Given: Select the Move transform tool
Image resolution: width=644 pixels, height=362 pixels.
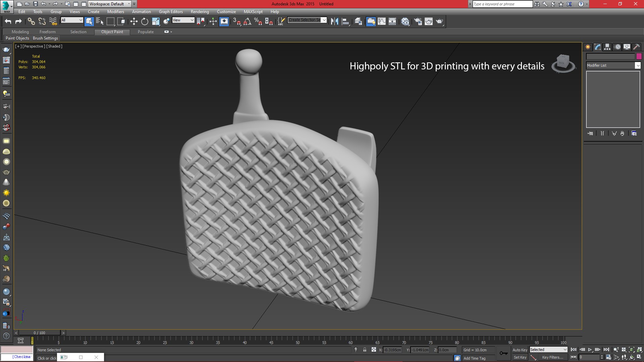Looking at the screenshot, I should click(134, 21).
